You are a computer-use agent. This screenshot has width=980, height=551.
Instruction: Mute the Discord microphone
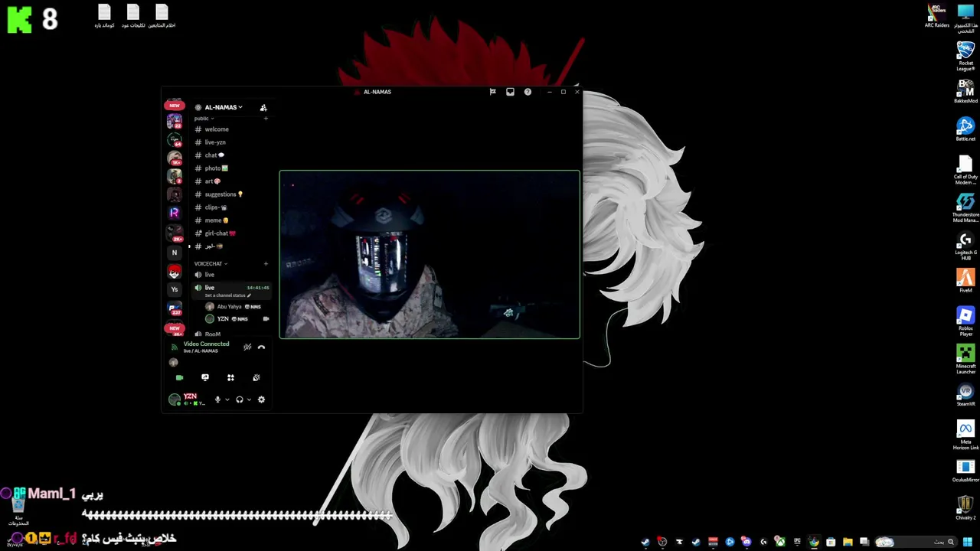coord(217,399)
